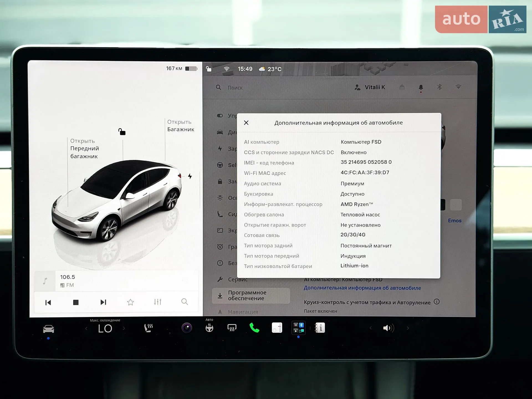Open the rear trunk label
The height and width of the screenshot is (399, 532).
181,126
